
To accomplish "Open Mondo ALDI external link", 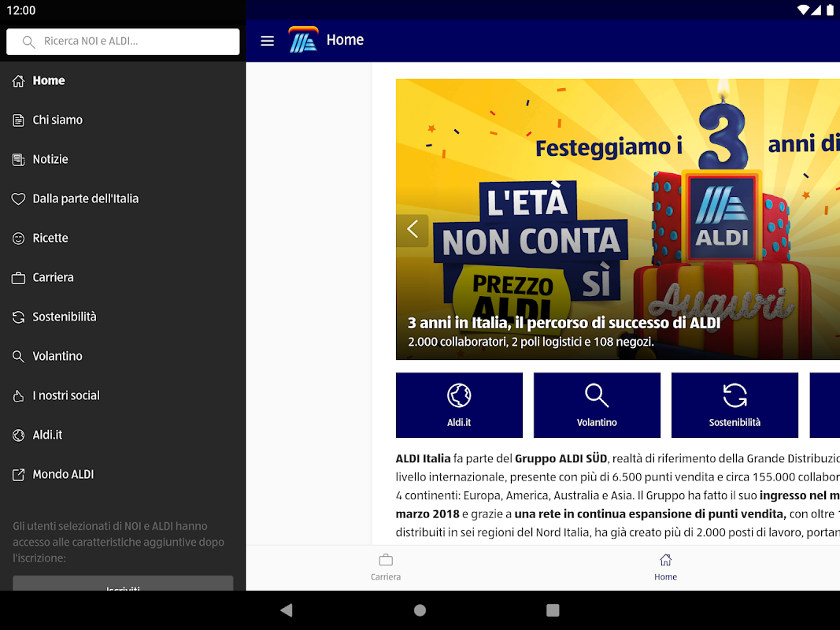I will tap(123, 474).
